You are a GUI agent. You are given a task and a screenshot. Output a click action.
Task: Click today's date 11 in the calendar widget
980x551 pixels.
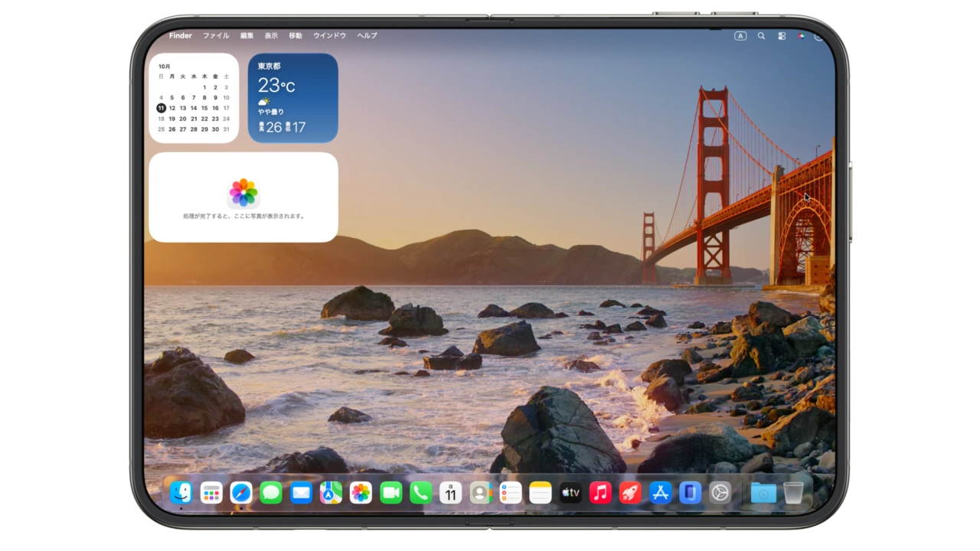tap(161, 108)
